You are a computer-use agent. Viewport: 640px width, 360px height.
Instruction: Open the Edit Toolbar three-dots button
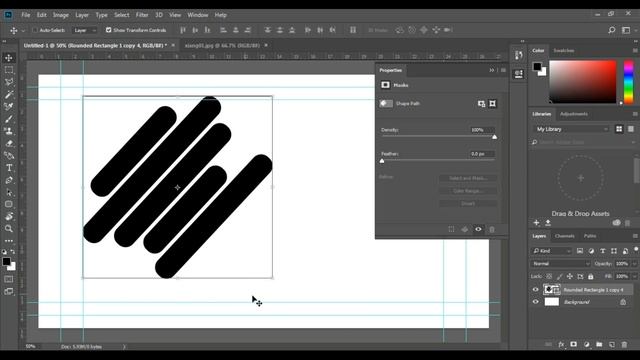pyautogui.click(x=9, y=241)
